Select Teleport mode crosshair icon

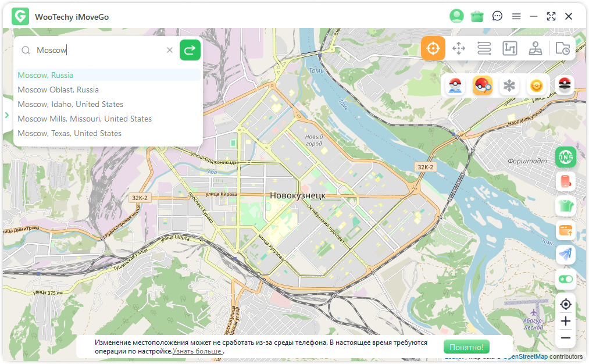(433, 48)
